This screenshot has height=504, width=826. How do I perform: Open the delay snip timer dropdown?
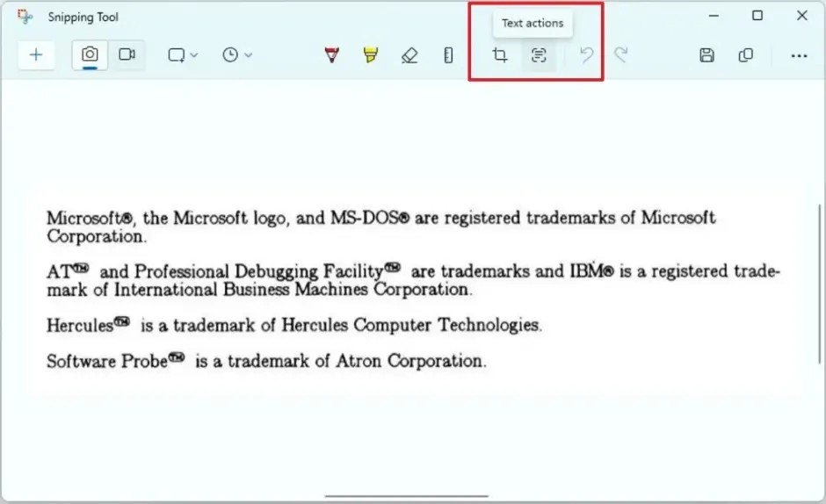pos(237,55)
